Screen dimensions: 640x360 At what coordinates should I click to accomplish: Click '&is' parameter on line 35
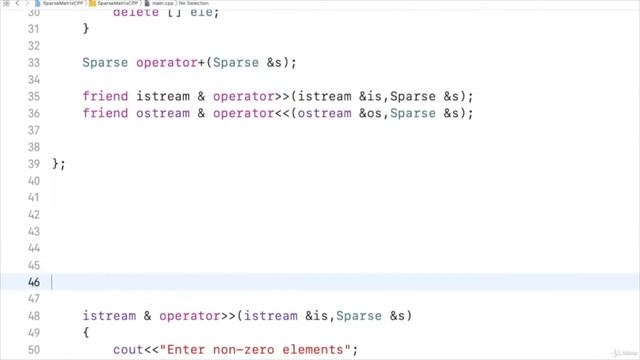click(370, 97)
